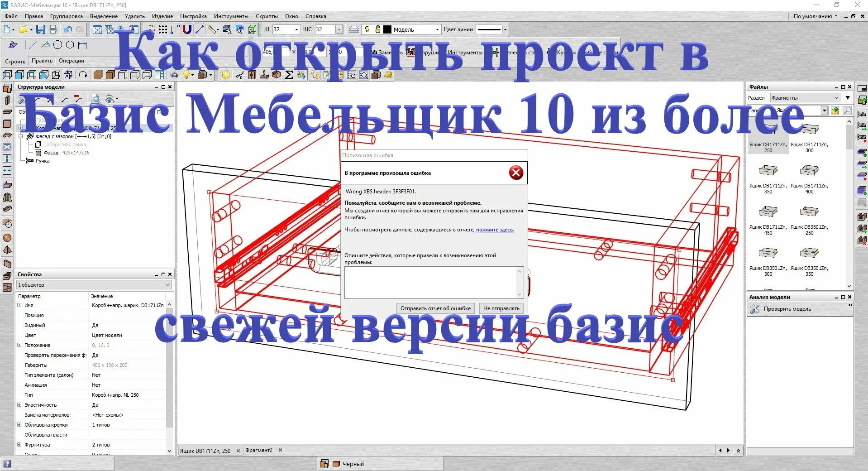
Task: Click the vertical stretch arrows sidebar icon
Action: [x=7, y=159]
